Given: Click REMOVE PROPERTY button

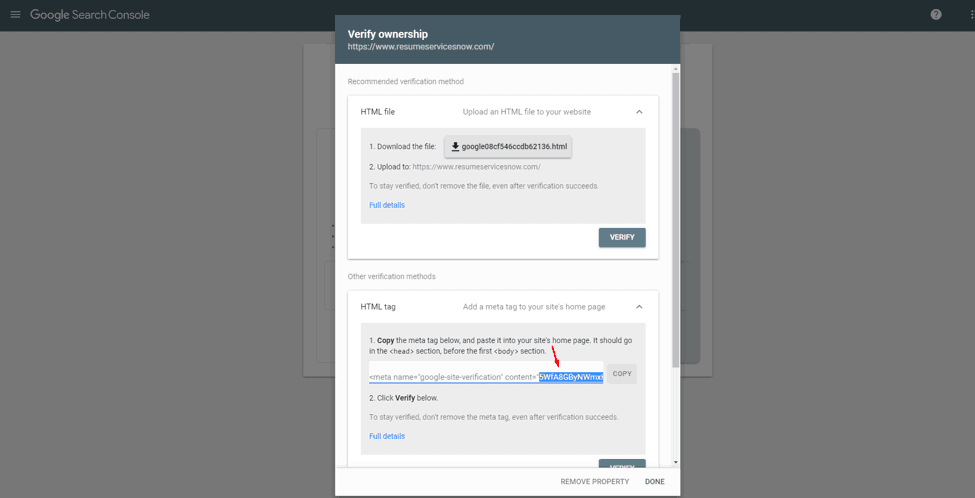Looking at the screenshot, I should [x=594, y=482].
